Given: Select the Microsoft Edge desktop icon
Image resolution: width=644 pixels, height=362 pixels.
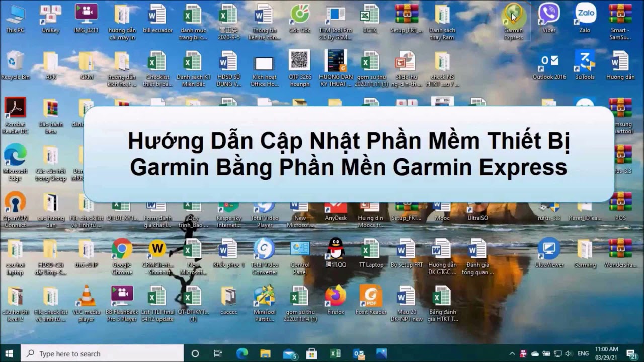Looking at the screenshot, I should tap(15, 163).
